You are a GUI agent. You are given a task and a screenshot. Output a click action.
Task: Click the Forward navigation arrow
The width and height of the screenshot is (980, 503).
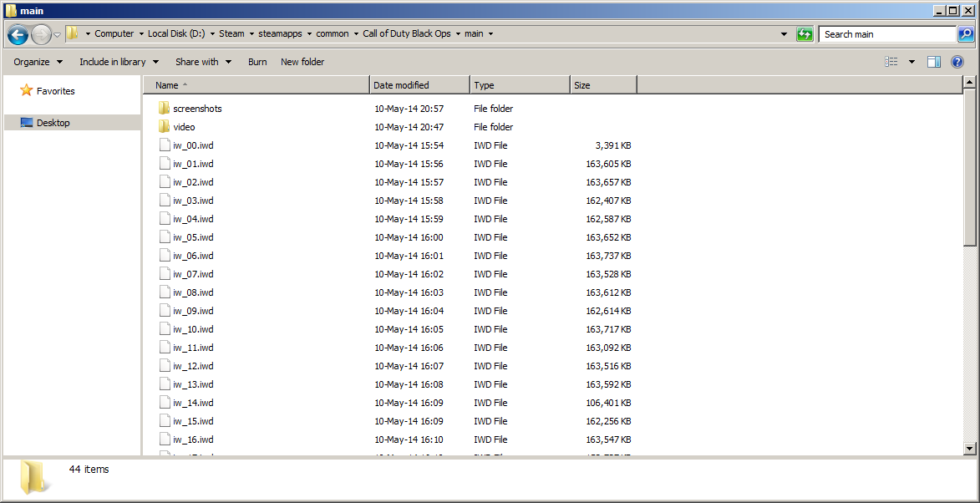pyautogui.click(x=41, y=34)
